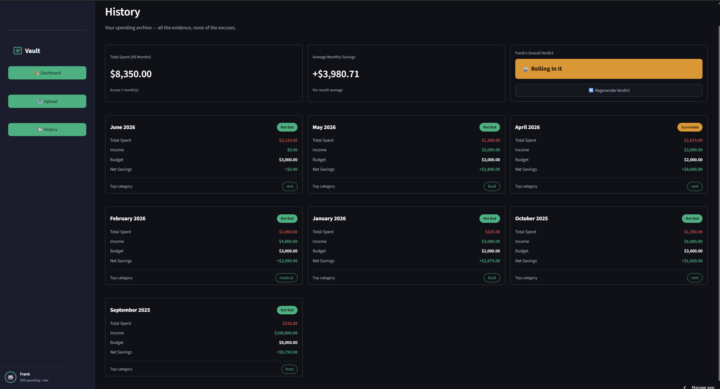Click the food tag on January 2026 card
Image resolution: width=720 pixels, height=389 pixels.
pos(492,278)
